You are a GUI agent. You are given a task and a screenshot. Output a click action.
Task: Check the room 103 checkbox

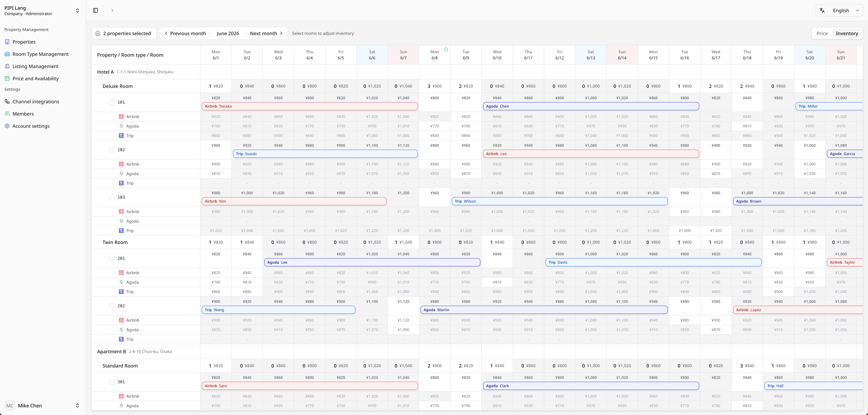pos(112,197)
